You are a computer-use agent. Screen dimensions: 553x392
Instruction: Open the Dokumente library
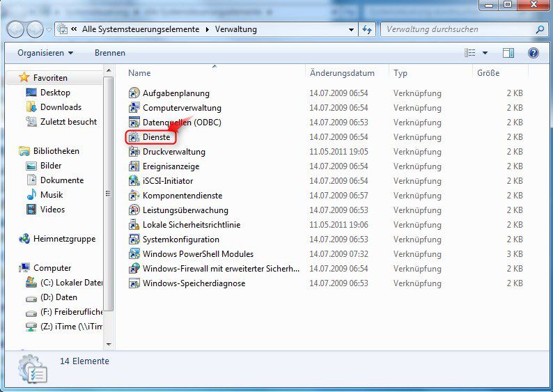tap(62, 180)
